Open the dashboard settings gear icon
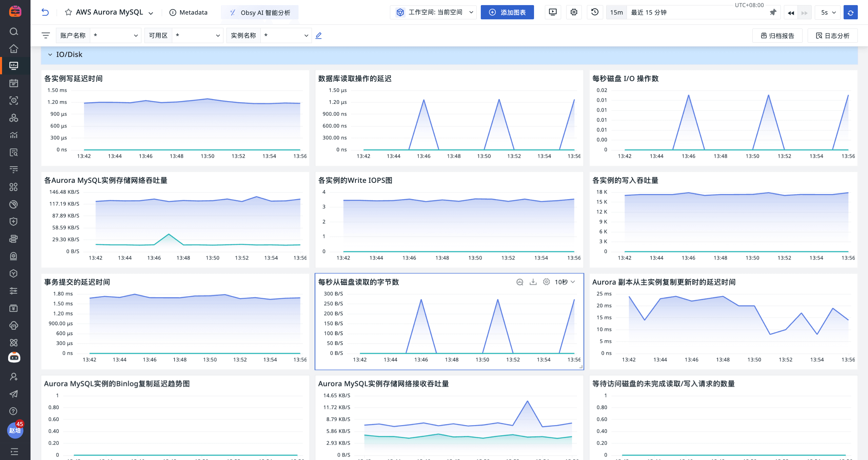The image size is (868, 460). [x=574, y=12]
